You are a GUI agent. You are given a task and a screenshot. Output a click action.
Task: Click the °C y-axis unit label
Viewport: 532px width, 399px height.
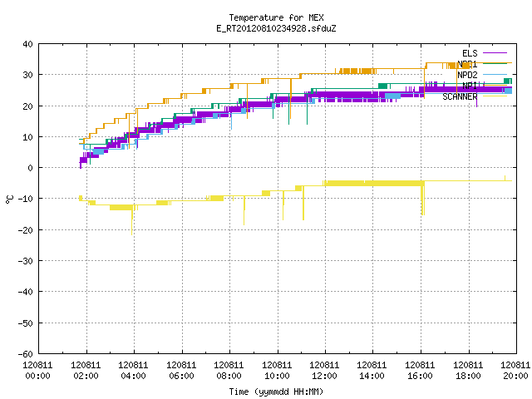click(x=9, y=199)
